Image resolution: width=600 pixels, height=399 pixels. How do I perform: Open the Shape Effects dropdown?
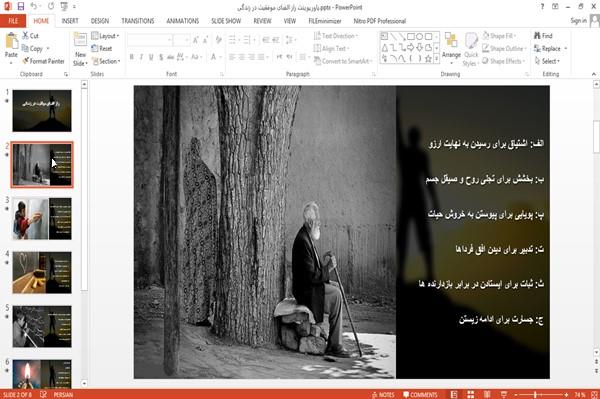[x=504, y=61]
